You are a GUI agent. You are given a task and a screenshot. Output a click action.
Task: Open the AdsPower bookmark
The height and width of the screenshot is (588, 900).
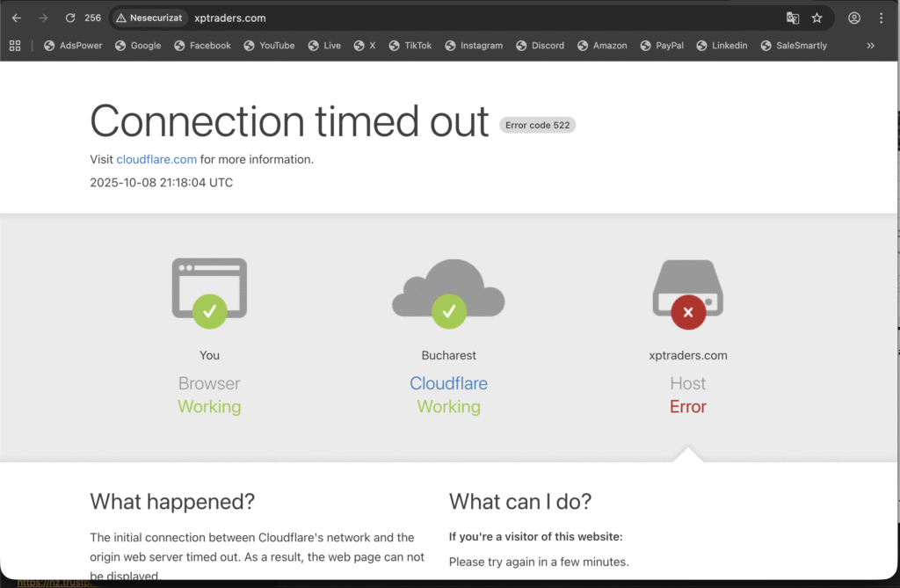73,46
